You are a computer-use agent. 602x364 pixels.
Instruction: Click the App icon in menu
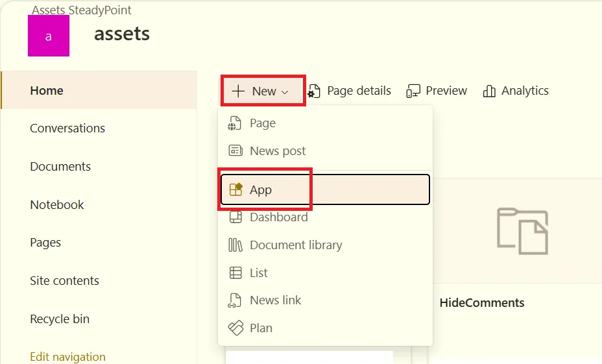235,189
